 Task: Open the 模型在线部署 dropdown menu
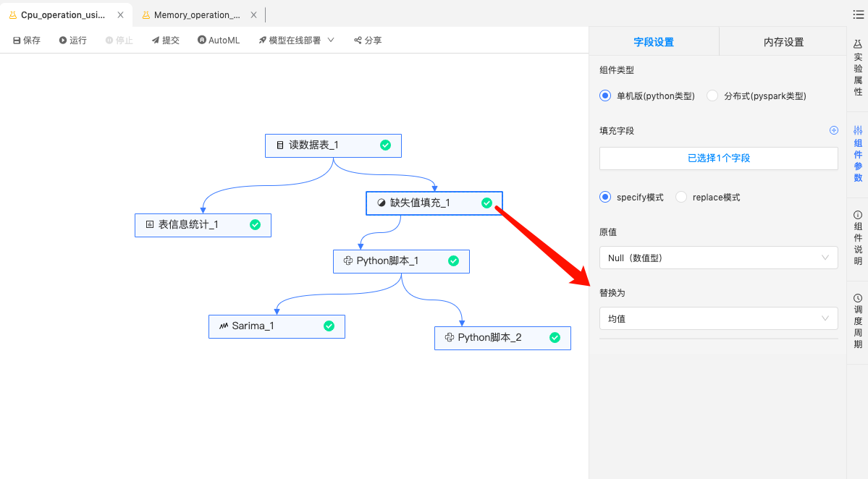pos(296,41)
